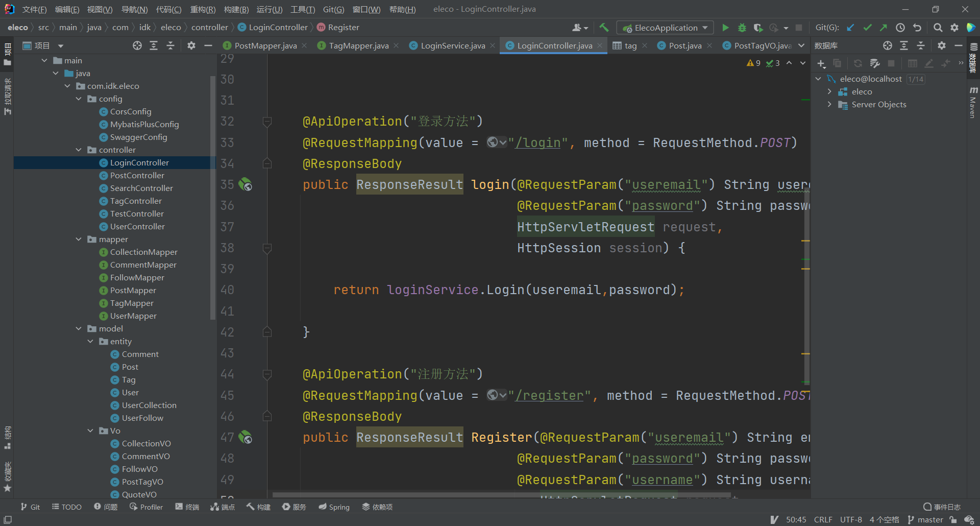Toggle quick-access tool window button bottom-left
This screenshot has height=526, width=980.
coord(8,519)
